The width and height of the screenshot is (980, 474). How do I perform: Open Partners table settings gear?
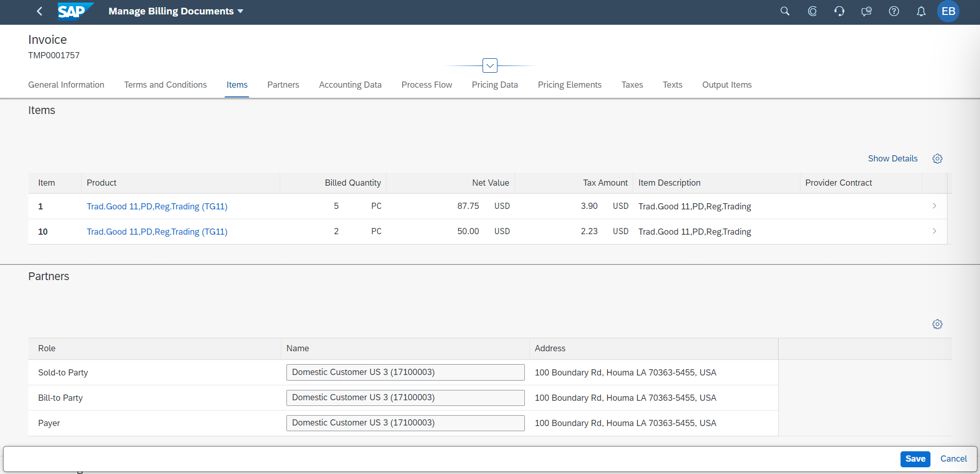(937, 324)
